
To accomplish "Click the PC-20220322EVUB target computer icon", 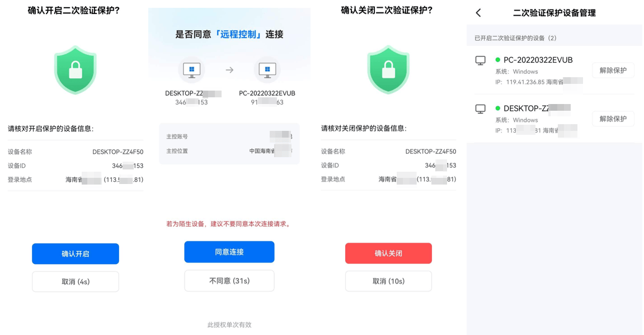I will (267, 70).
